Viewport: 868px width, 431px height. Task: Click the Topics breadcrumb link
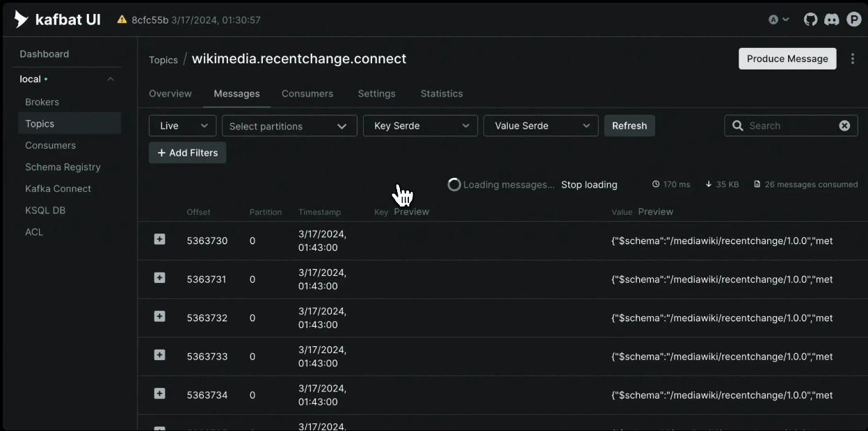[x=163, y=60]
